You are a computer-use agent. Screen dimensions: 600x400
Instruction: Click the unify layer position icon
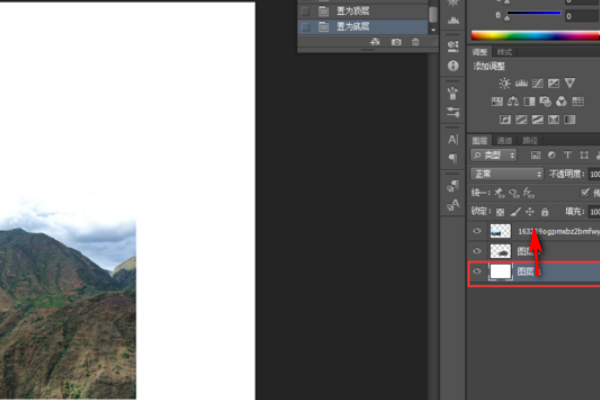click(499, 193)
